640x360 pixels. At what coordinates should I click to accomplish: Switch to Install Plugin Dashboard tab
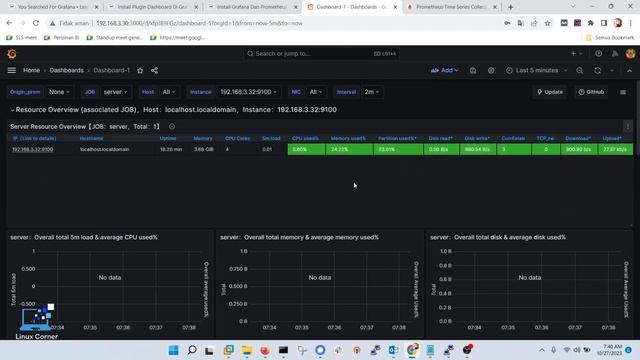[152, 7]
